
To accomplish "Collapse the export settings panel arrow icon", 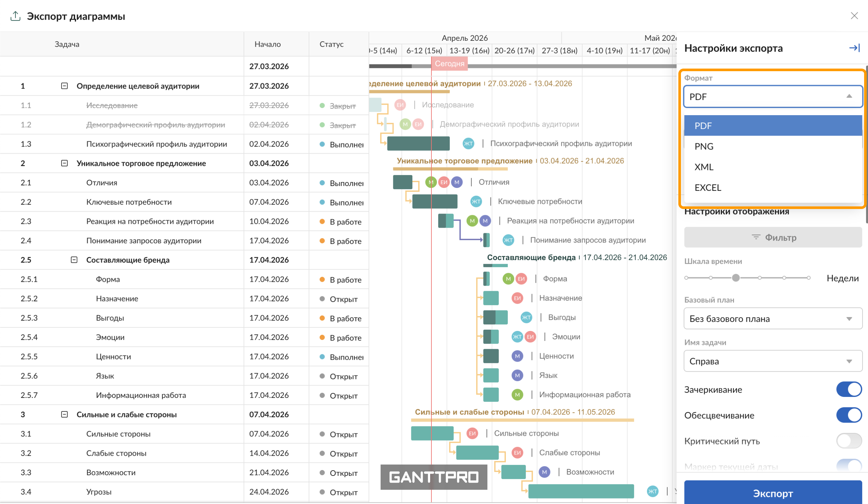I will [x=854, y=48].
